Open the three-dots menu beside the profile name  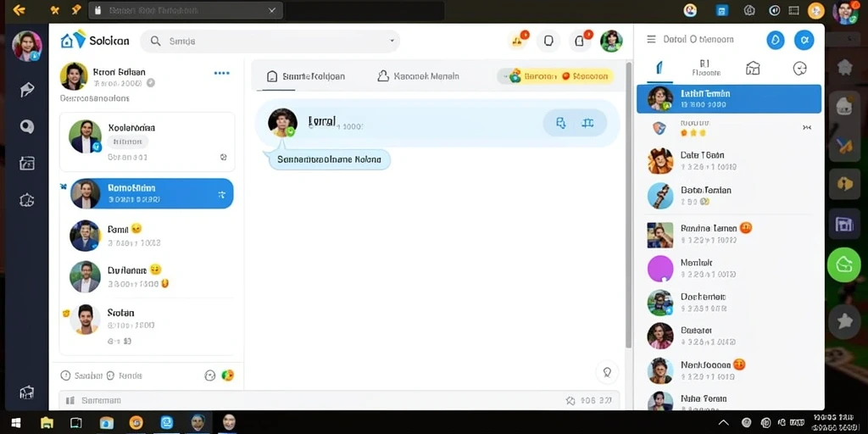coord(221,73)
